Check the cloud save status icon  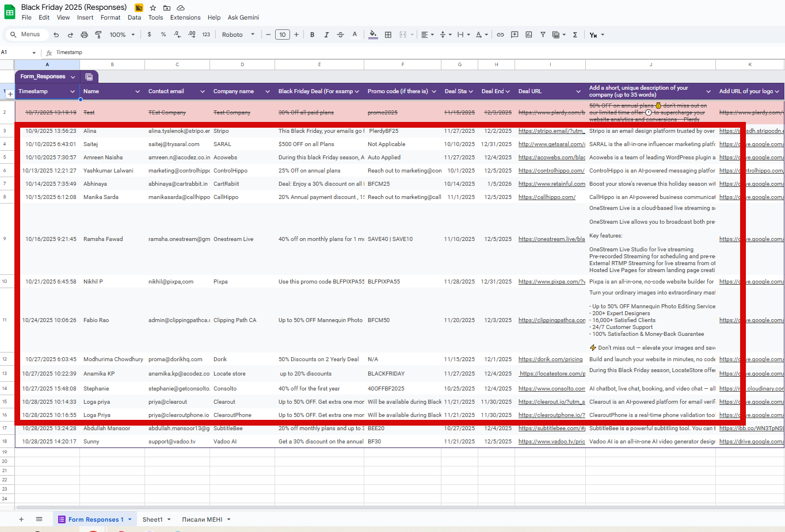click(181, 7)
